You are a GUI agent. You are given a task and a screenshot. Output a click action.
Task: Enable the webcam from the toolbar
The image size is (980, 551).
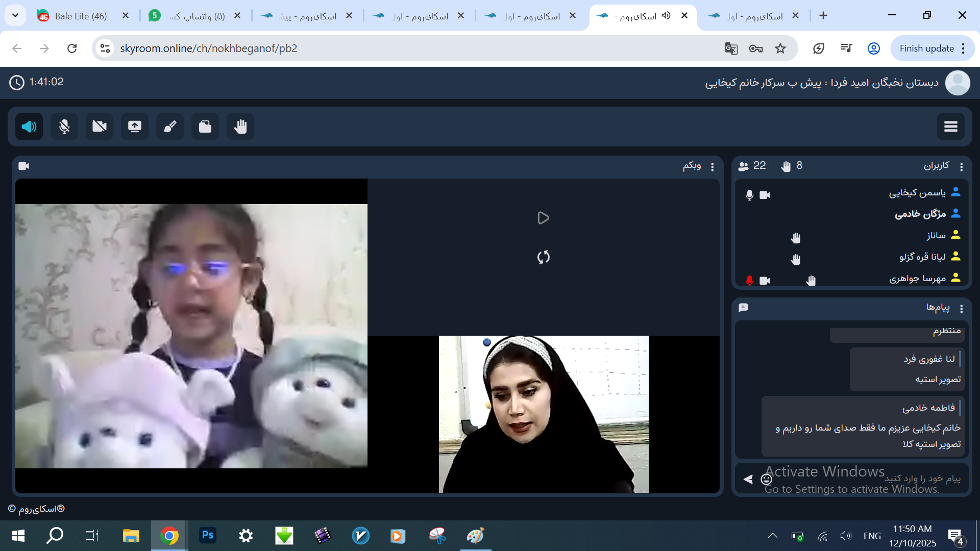100,127
